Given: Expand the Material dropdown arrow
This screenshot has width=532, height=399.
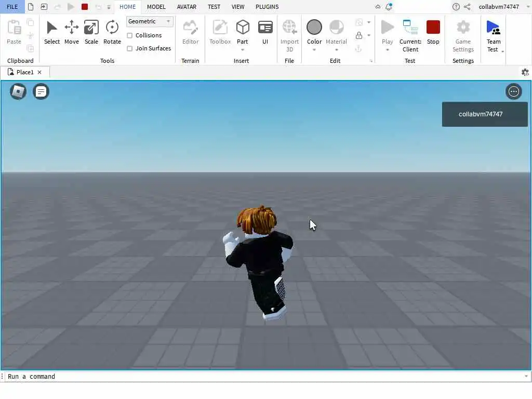Looking at the screenshot, I should (x=337, y=50).
